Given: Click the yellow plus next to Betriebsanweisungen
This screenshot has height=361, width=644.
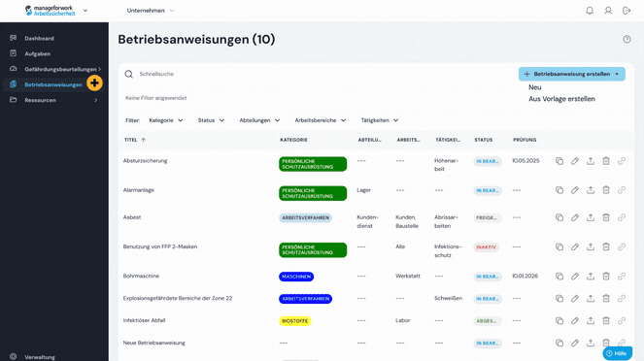Looking at the screenshot, I should point(94,82).
